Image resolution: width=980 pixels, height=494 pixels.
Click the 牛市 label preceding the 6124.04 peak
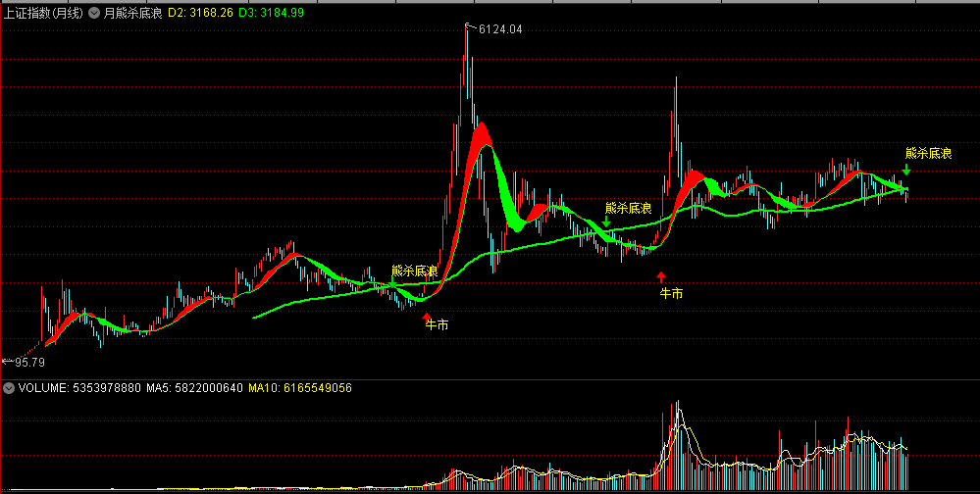[437, 324]
